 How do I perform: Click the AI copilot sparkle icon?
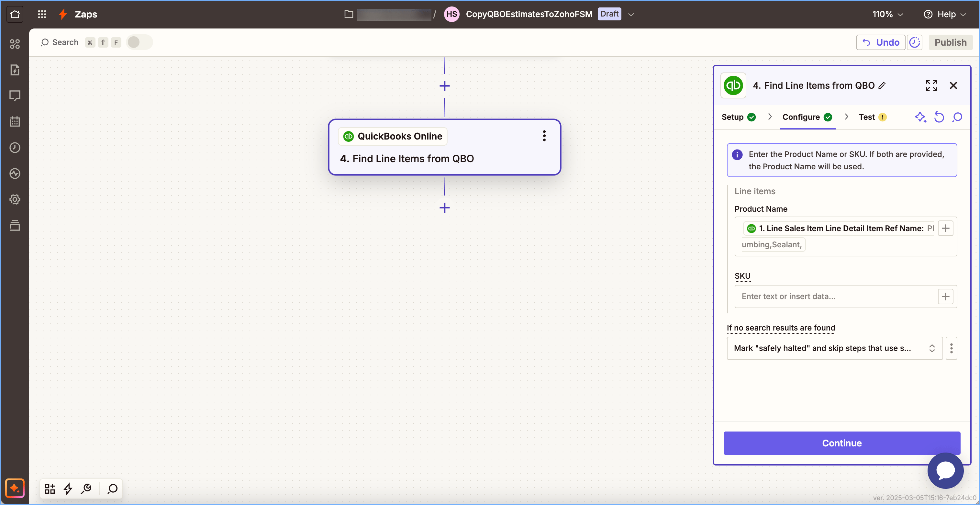(x=920, y=117)
